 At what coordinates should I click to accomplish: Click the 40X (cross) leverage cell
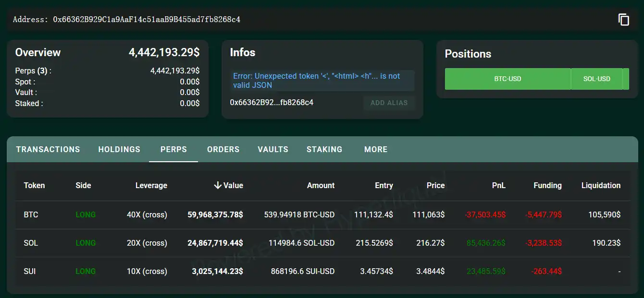click(147, 215)
